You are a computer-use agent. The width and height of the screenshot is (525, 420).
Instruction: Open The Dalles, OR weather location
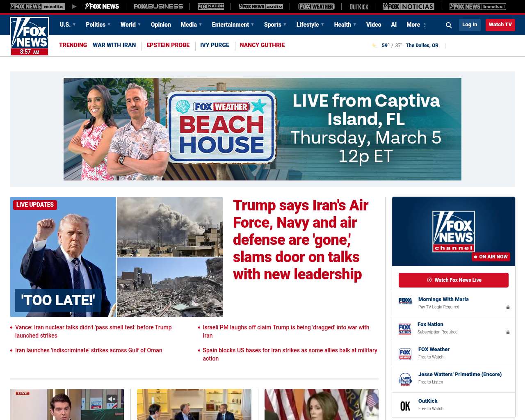422,46
